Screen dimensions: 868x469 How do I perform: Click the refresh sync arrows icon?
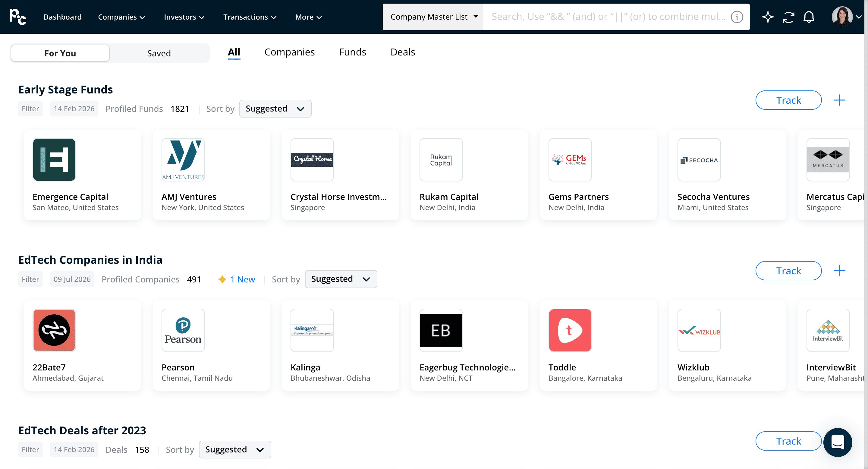tap(788, 17)
